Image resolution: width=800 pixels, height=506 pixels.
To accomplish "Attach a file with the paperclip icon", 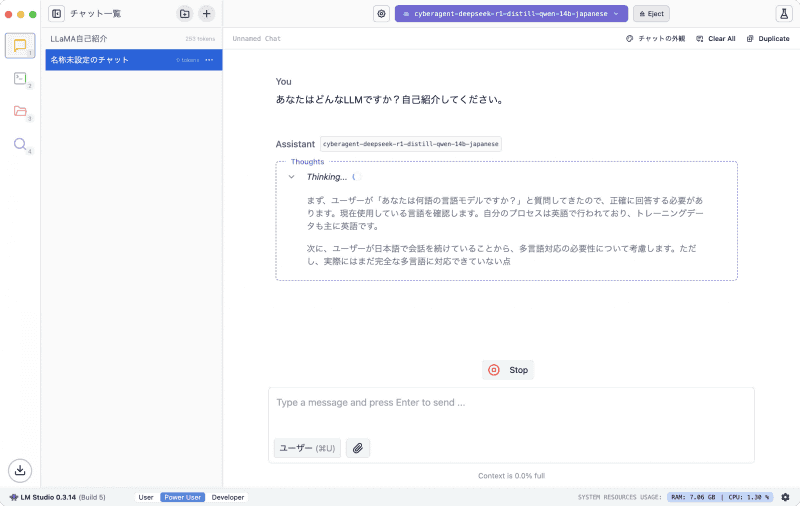I will [358, 448].
